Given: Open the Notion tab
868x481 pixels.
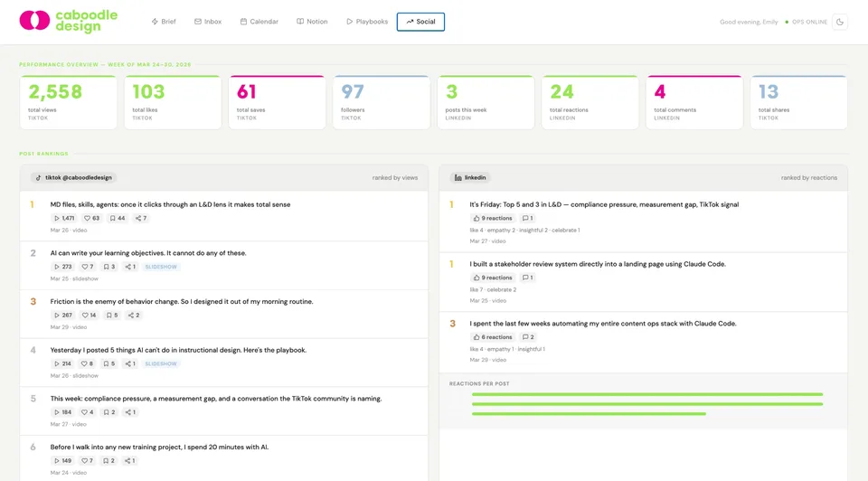Looking at the screenshot, I should coord(312,22).
